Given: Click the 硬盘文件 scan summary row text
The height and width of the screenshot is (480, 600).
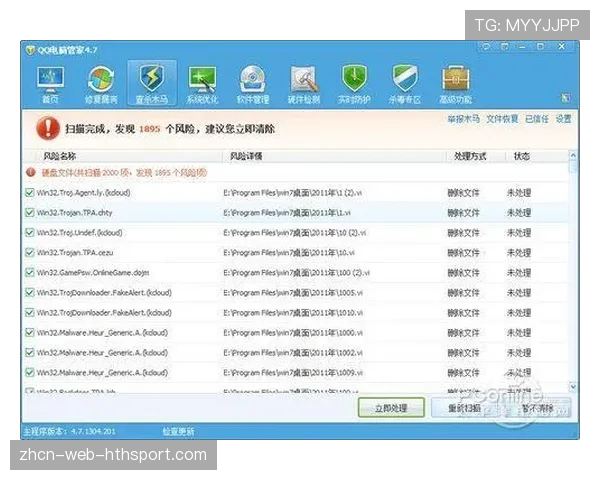Looking at the screenshot, I should [124, 173].
